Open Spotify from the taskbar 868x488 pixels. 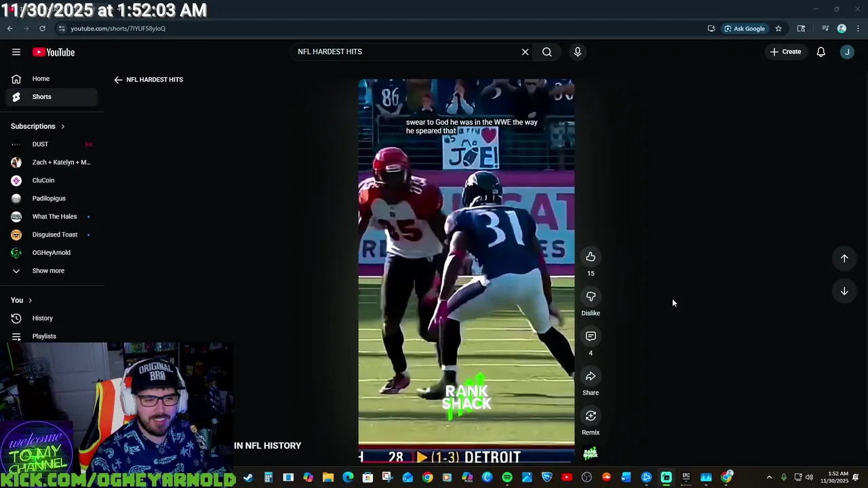(x=507, y=478)
